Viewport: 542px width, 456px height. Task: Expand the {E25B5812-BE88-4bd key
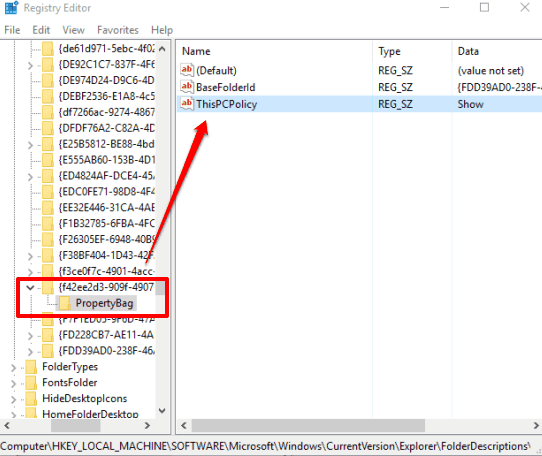(30, 145)
